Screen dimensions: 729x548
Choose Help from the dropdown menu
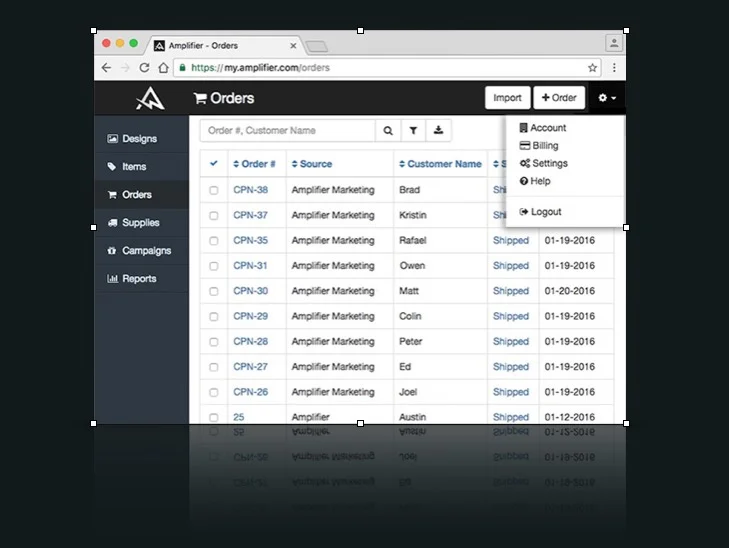tap(535, 181)
